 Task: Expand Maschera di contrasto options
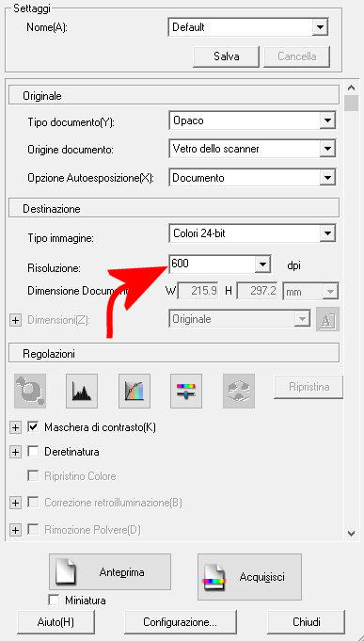click(15, 427)
